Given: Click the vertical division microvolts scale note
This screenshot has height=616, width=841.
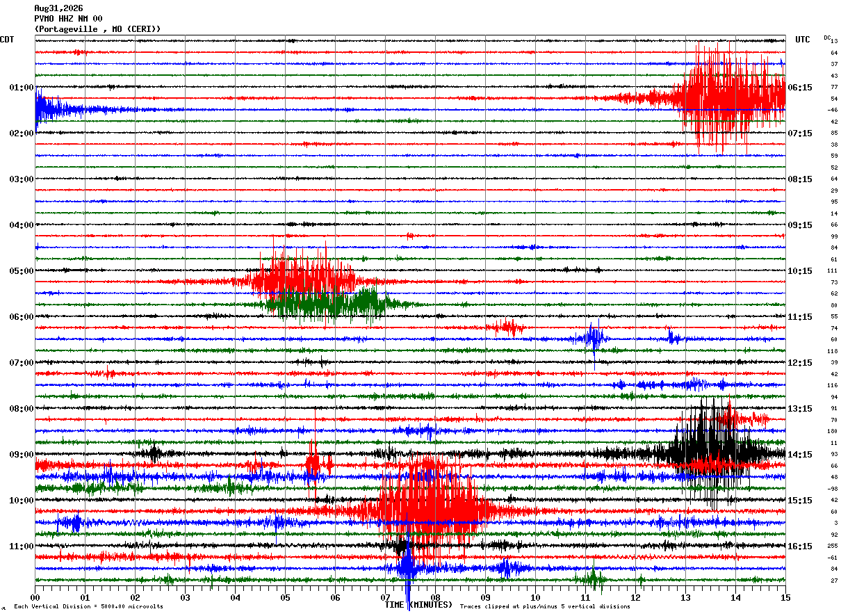Looking at the screenshot, I should [88, 607].
